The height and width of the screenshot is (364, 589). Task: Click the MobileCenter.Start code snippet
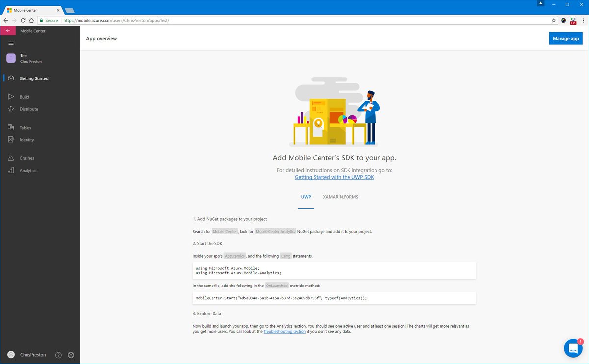(x=334, y=298)
